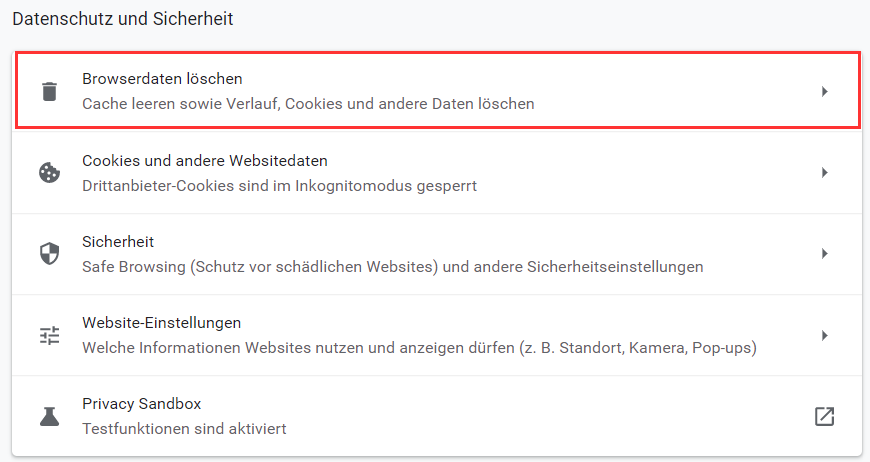Image resolution: width=870 pixels, height=462 pixels.
Task: Select the Browserdaten löschen title
Action: 162,79
